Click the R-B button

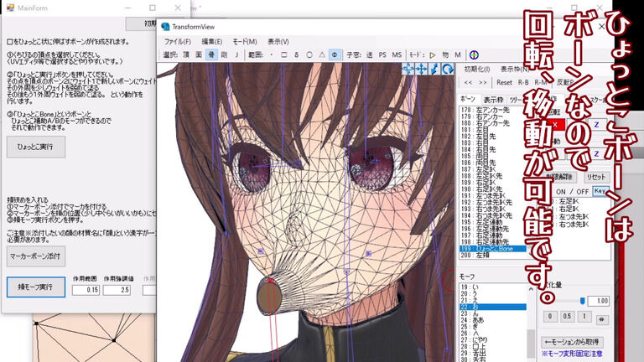coord(523,82)
